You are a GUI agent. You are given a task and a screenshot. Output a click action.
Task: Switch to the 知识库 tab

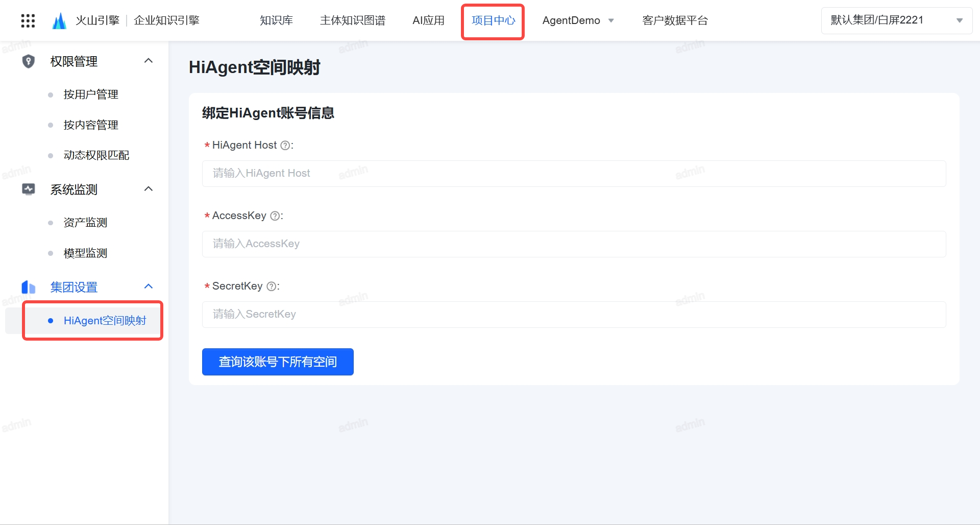point(276,20)
